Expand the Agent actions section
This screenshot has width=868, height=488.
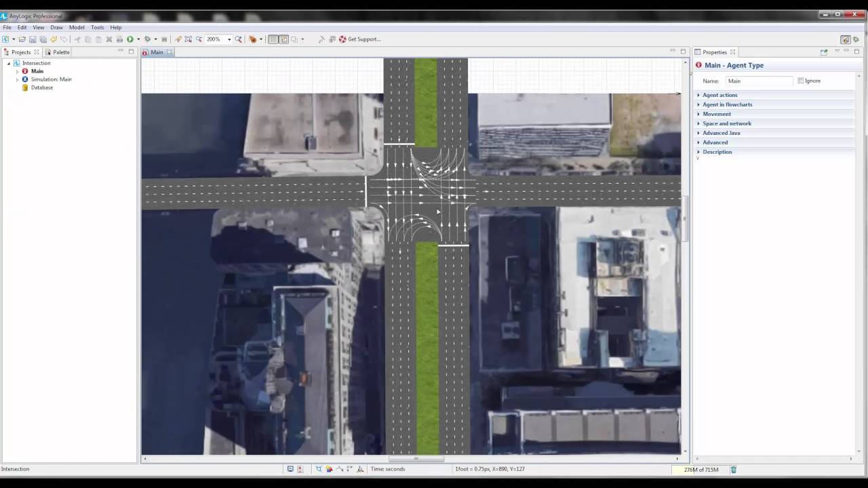click(719, 95)
